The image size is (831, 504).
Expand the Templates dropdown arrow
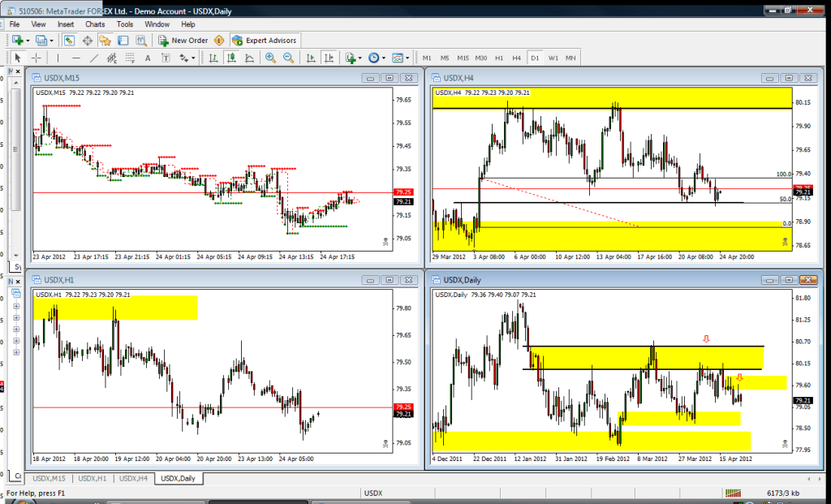pyautogui.click(x=407, y=58)
